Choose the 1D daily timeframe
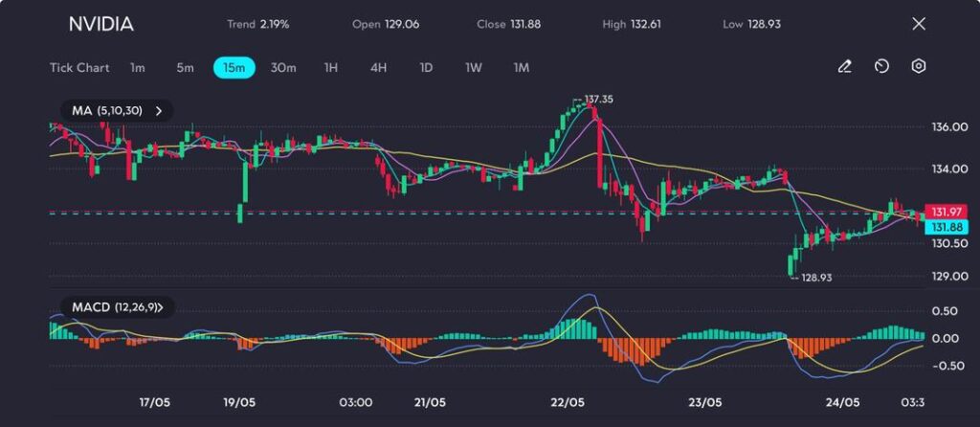Viewport: 980px width, 427px height. click(426, 68)
